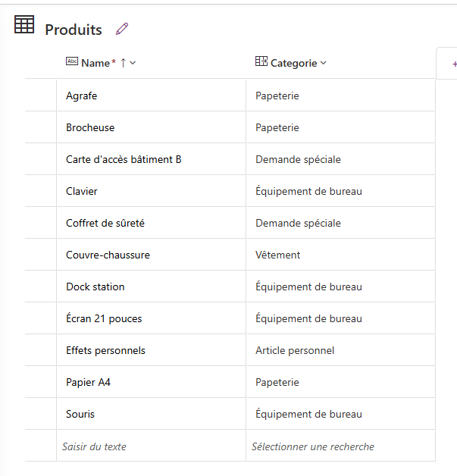
Task: Add a new column with the plus button
Action: (454, 64)
